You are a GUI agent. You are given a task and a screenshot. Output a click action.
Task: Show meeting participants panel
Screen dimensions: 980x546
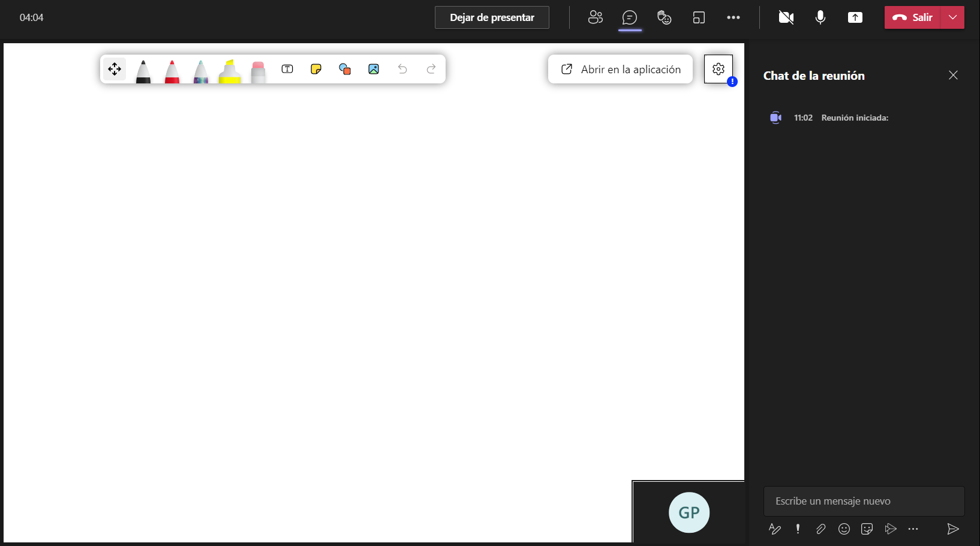595,17
